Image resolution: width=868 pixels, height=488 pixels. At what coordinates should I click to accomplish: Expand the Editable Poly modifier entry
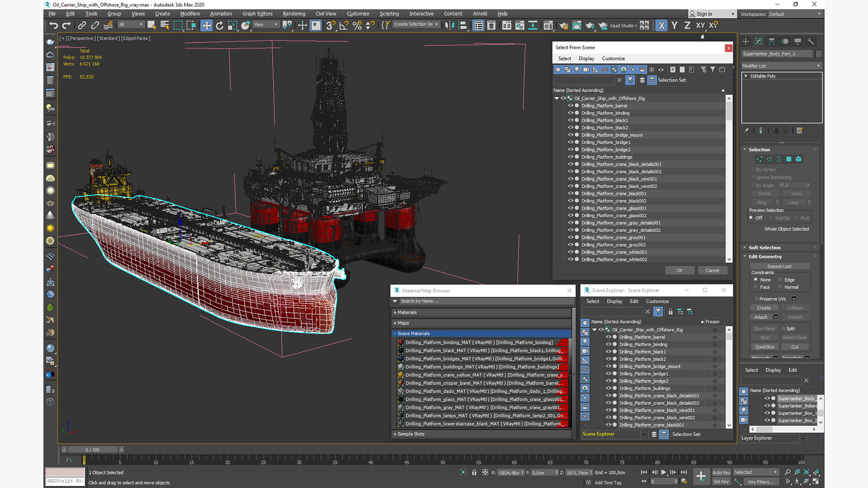746,76
